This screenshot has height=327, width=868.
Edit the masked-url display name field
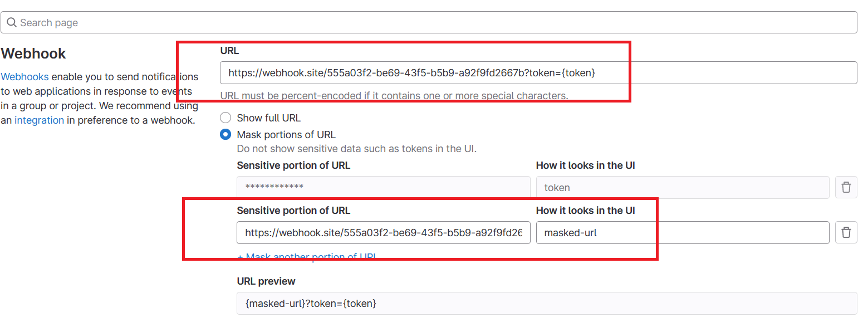pos(682,233)
